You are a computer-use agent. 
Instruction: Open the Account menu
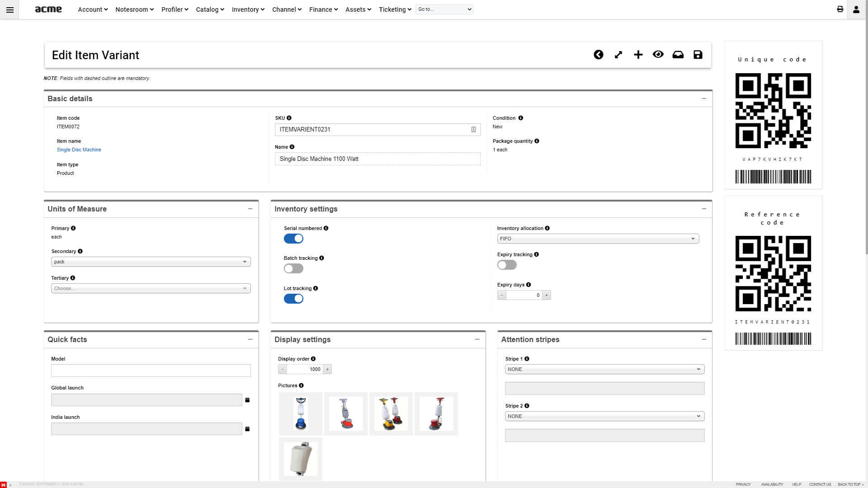click(x=93, y=9)
